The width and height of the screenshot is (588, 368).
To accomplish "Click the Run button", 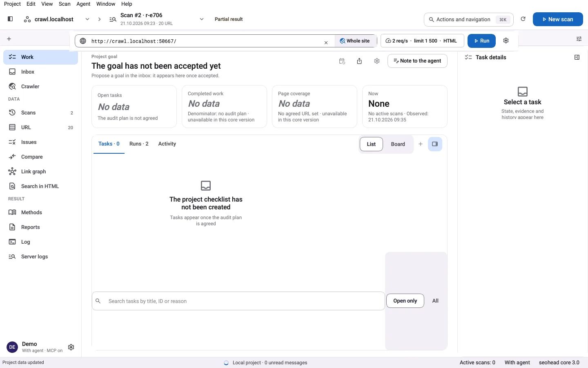I will pos(481,41).
